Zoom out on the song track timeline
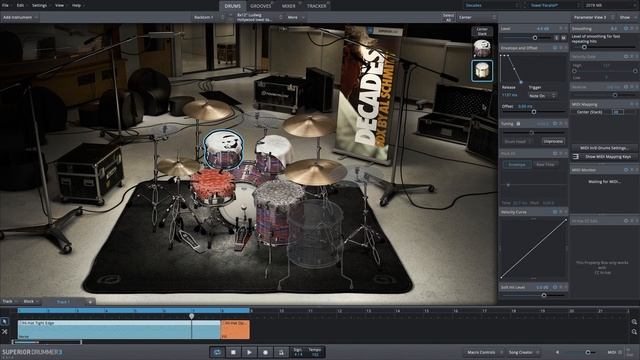 pyautogui.click(x=634, y=332)
